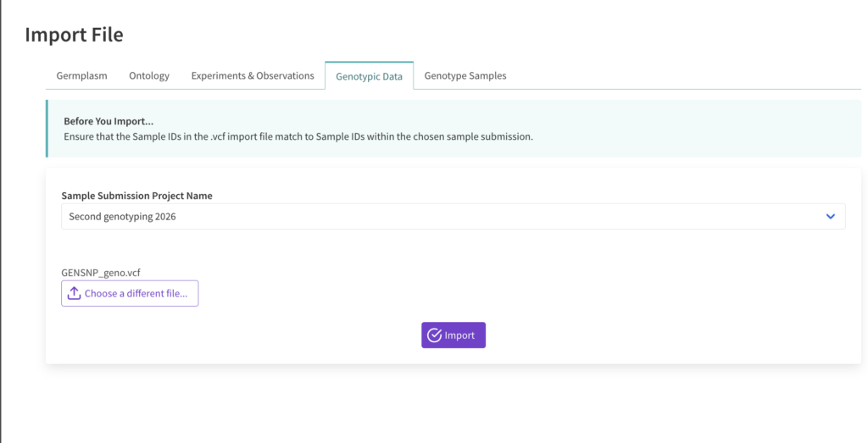
Task: Click the Import File page heading
Action: coord(75,35)
